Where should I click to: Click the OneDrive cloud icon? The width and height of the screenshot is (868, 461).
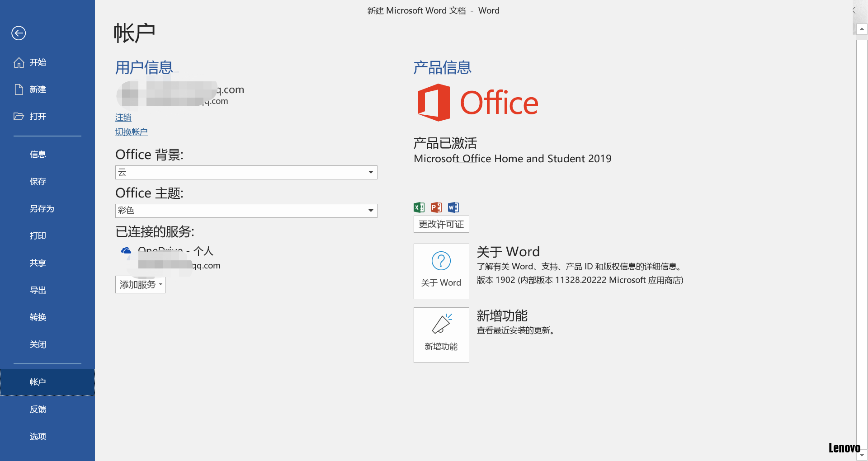(126, 250)
